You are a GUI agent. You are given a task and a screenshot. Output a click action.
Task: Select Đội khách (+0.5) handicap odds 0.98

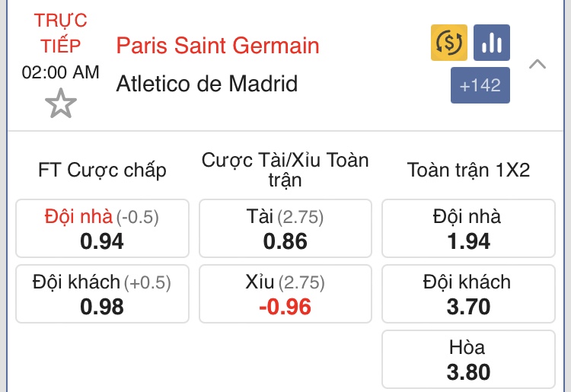tap(102, 294)
